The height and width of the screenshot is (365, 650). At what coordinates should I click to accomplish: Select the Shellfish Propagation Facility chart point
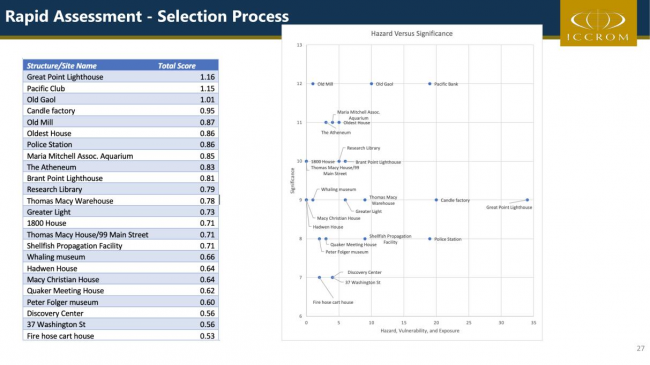365,239
